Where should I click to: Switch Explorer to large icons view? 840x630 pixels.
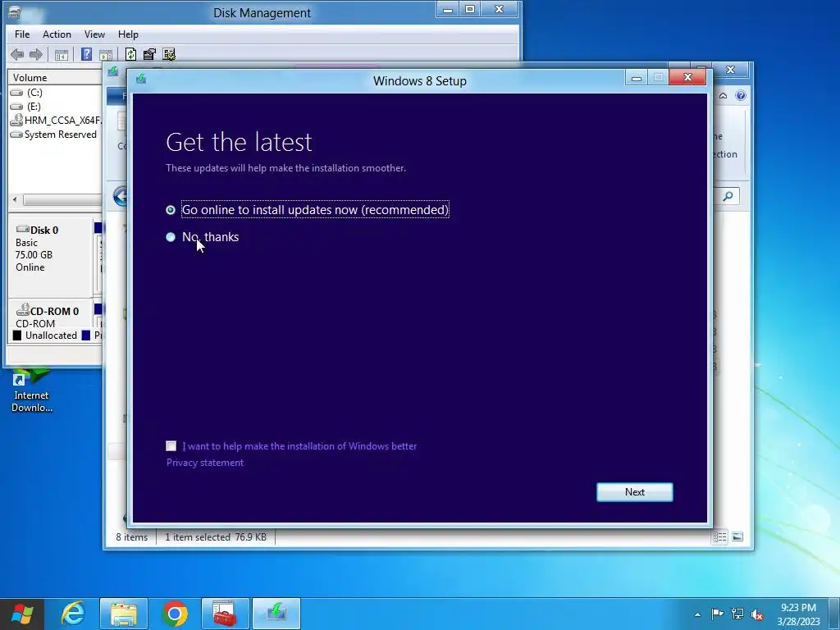coord(737,536)
